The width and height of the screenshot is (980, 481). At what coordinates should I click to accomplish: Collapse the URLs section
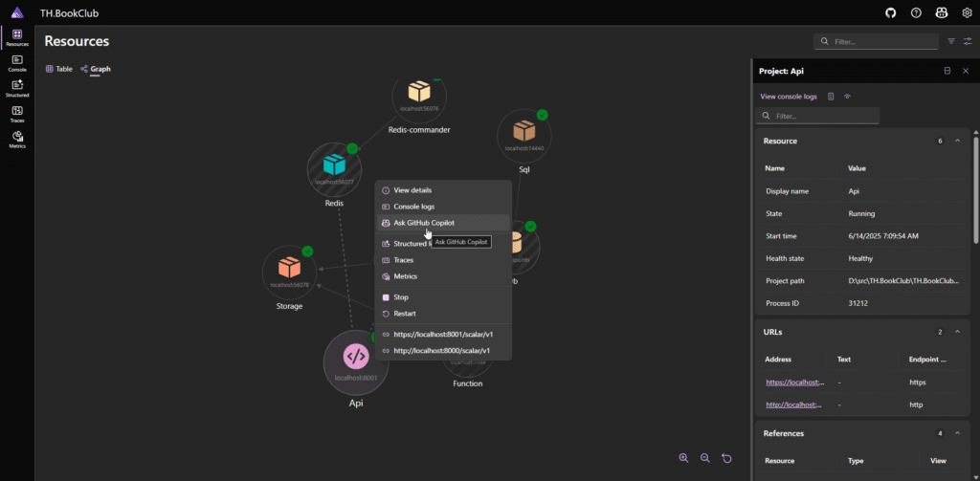959,332
